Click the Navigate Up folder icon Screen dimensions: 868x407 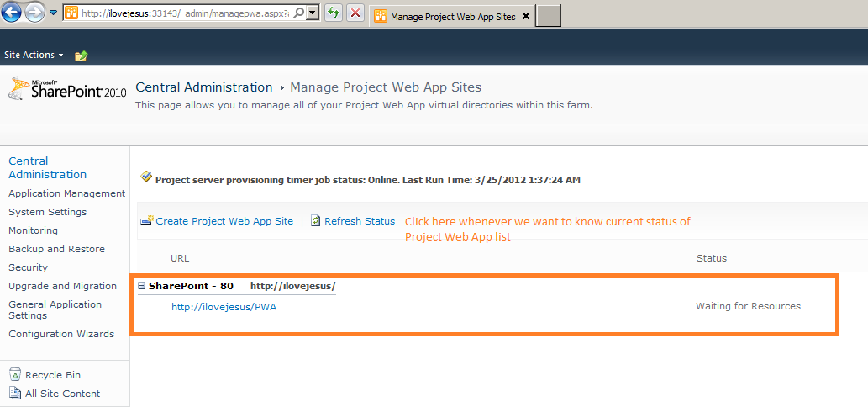(81, 55)
